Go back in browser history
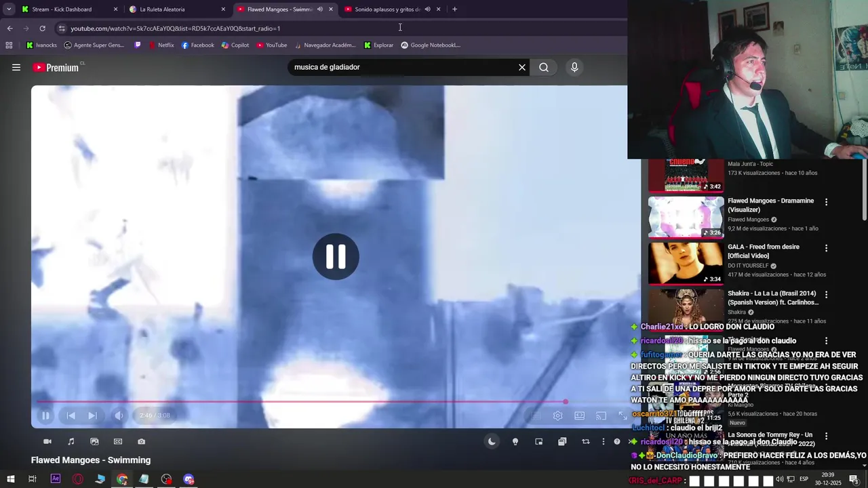 pos(9,28)
